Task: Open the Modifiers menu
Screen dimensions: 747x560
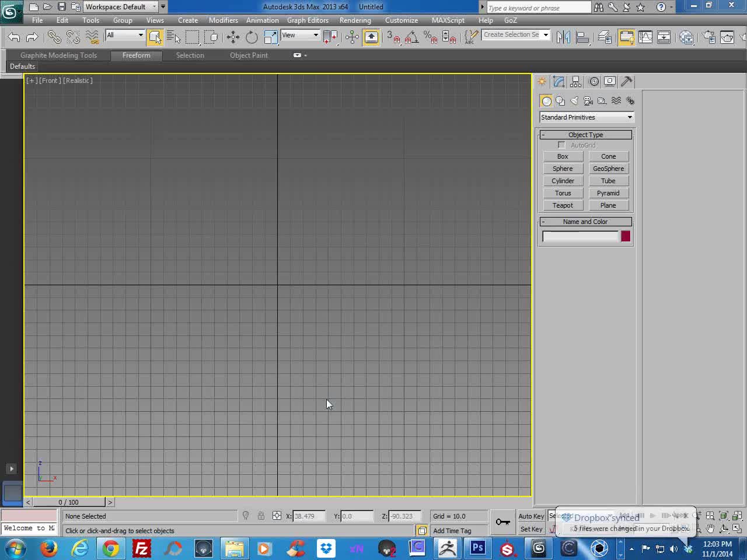Action: pos(223,20)
